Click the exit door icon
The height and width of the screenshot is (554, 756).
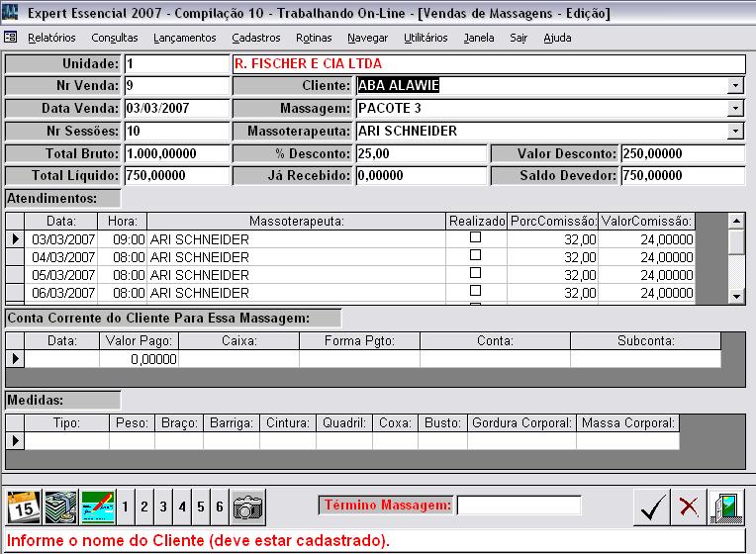[726, 508]
